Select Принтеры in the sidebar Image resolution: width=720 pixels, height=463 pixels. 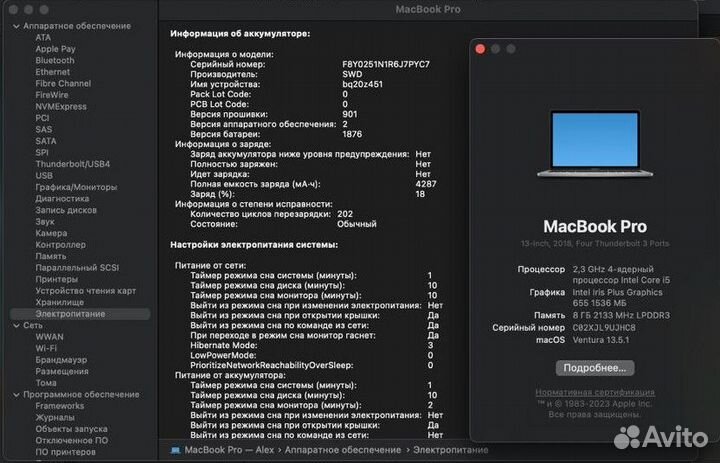click(56, 279)
